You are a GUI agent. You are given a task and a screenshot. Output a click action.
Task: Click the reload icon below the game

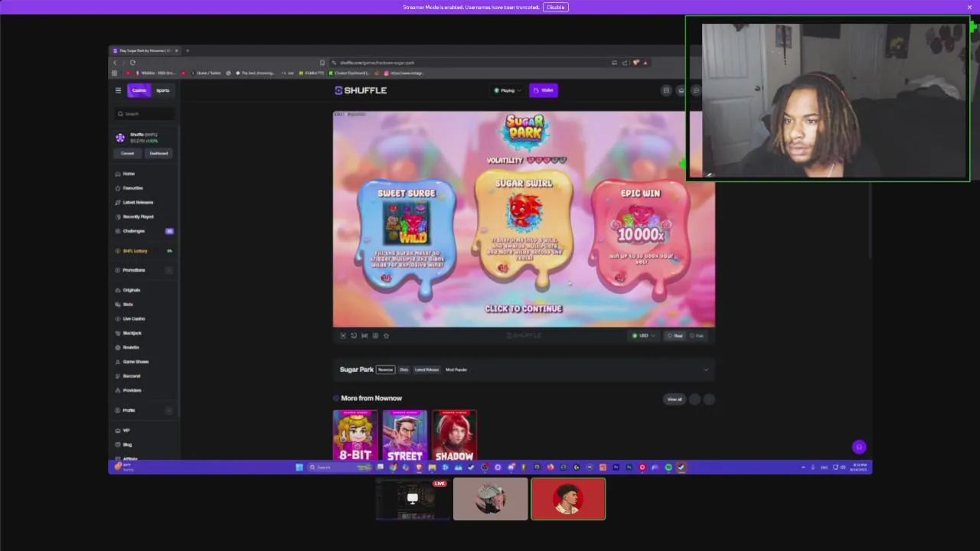tap(354, 335)
